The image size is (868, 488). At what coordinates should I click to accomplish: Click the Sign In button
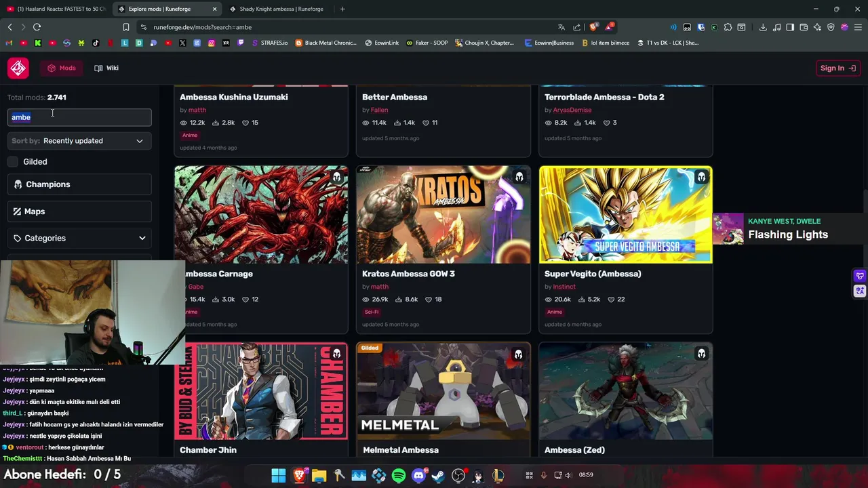(838, 68)
